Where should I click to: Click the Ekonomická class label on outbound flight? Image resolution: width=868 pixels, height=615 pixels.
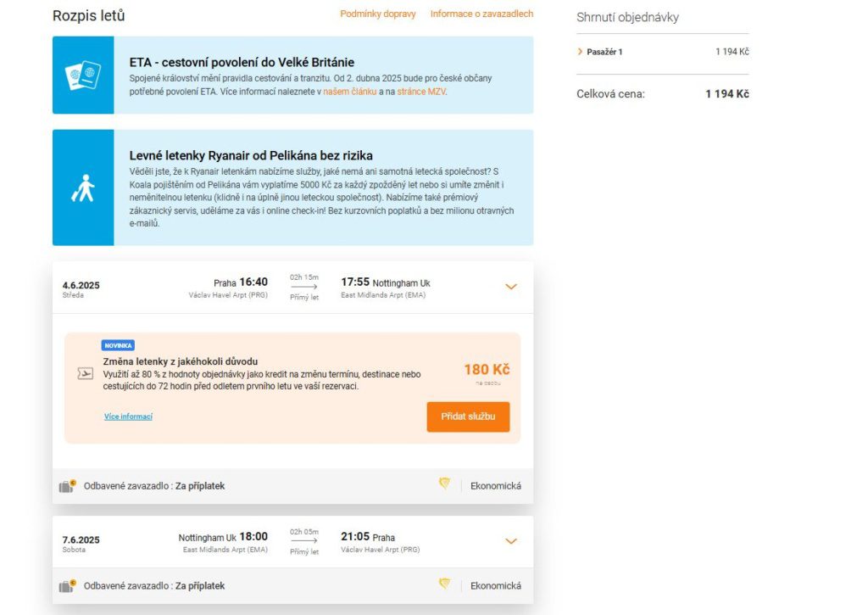(495, 486)
